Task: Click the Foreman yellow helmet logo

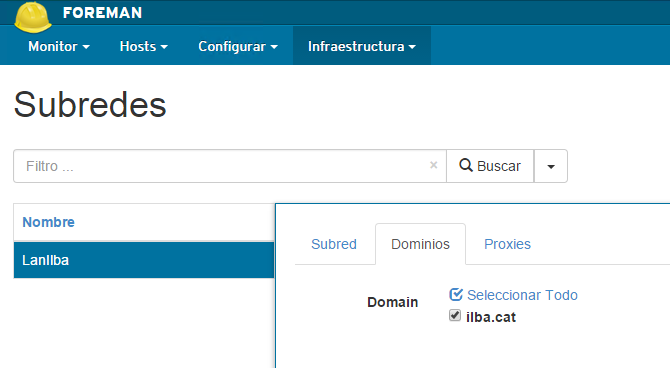Action: click(33, 17)
